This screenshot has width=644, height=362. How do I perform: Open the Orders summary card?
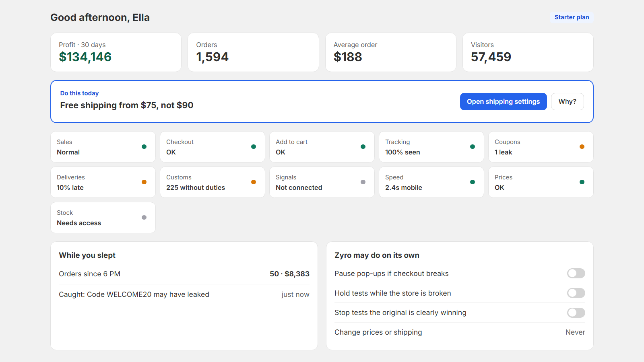(x=253, y=52)
